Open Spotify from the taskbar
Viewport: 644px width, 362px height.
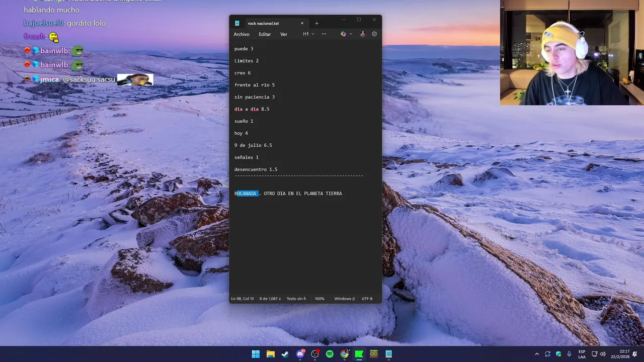[x=330, y=354]
